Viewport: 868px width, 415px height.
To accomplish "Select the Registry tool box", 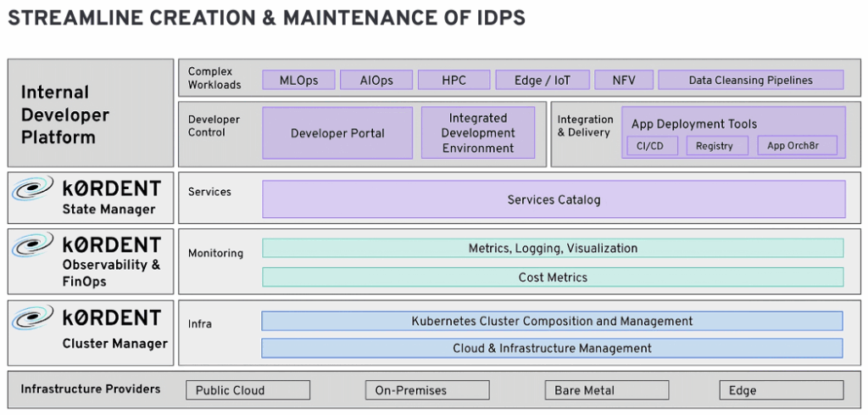I will [x=717, y=146].
